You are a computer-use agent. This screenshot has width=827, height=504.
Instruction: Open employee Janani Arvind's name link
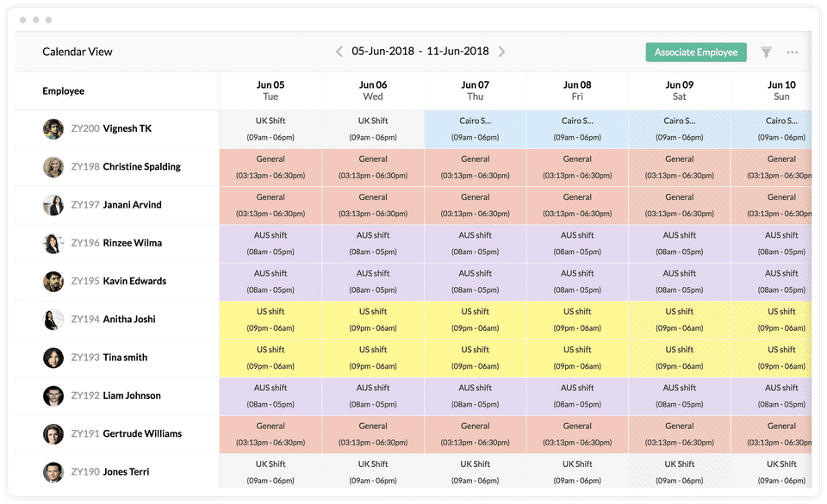pyautogui.click(x=132, y=205)
